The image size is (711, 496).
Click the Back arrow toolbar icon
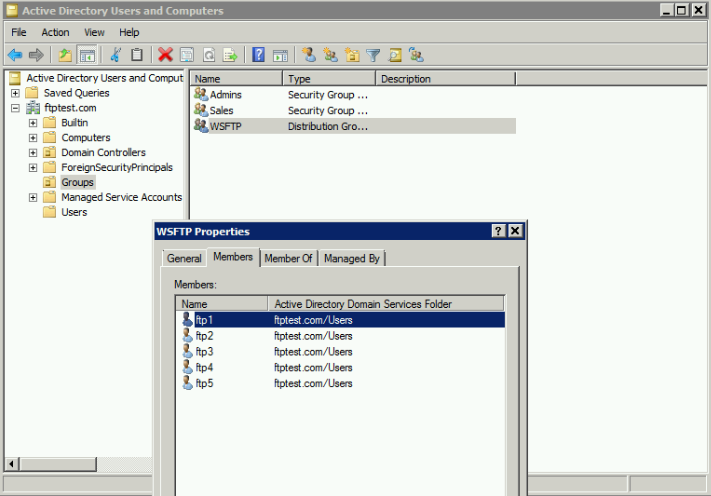[x=15, y=55]
